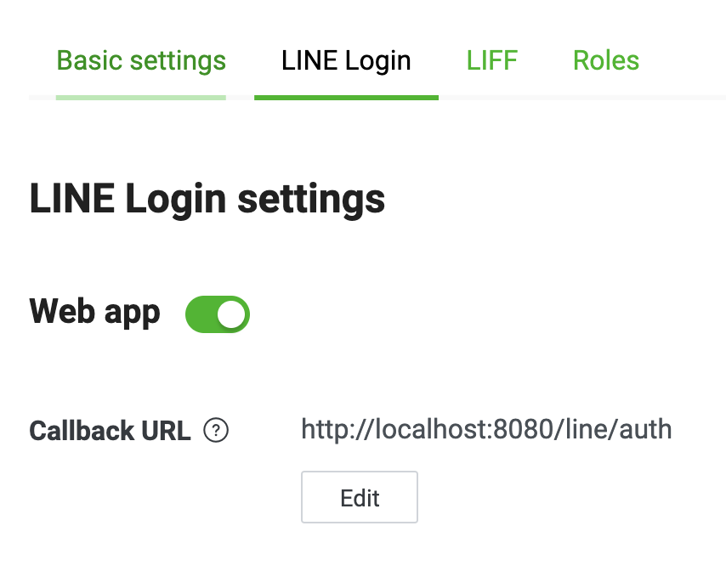
Task: Click the green track of Web app toggle
Action: [x=201, y=314]
